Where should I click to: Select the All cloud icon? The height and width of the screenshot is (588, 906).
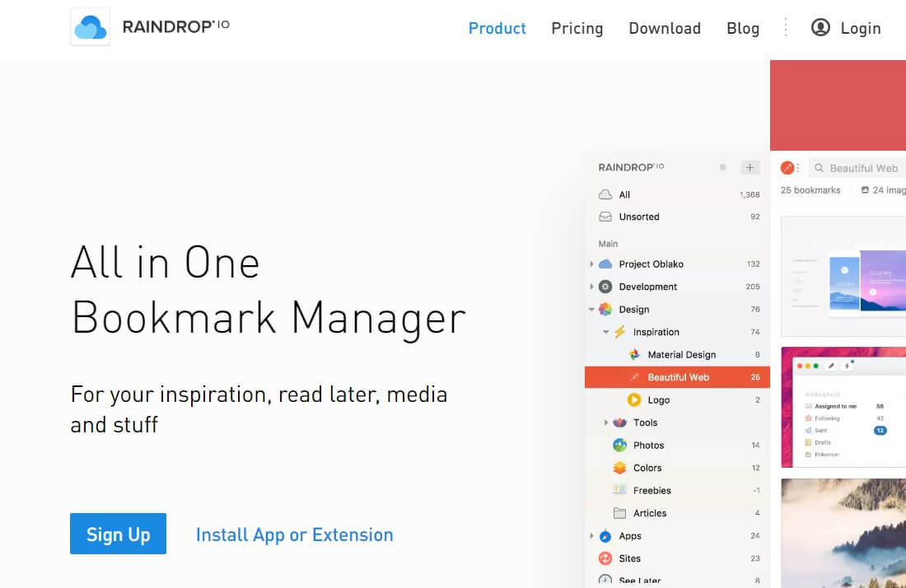[x=605, y=194]
